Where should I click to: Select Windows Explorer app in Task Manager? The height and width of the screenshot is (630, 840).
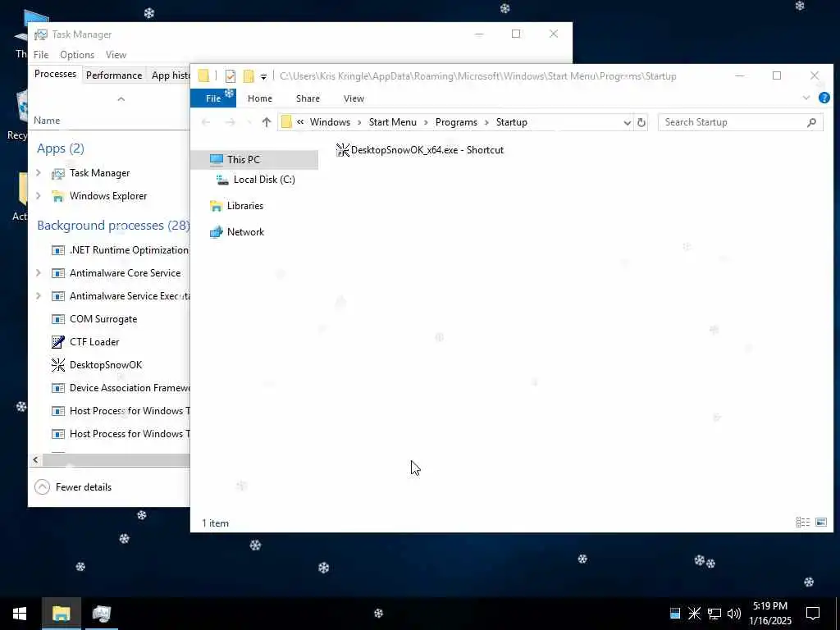click(x=109, y=196)
